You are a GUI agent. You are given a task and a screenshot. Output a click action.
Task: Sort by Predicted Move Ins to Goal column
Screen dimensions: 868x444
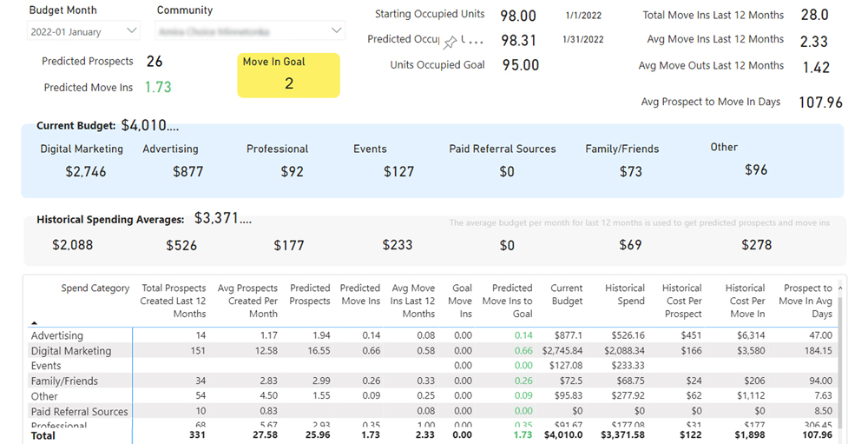click(x=507, y=301)
